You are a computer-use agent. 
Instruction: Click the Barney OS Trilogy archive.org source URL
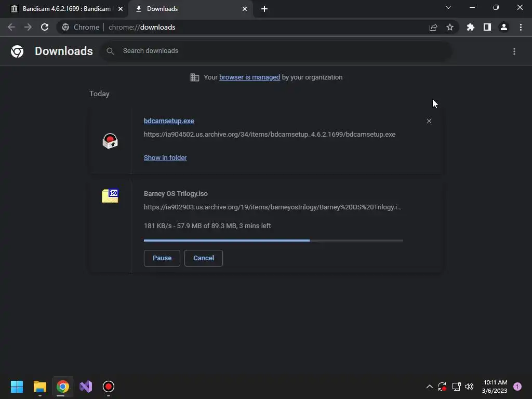pyautogui.click(x=272, y=207)
